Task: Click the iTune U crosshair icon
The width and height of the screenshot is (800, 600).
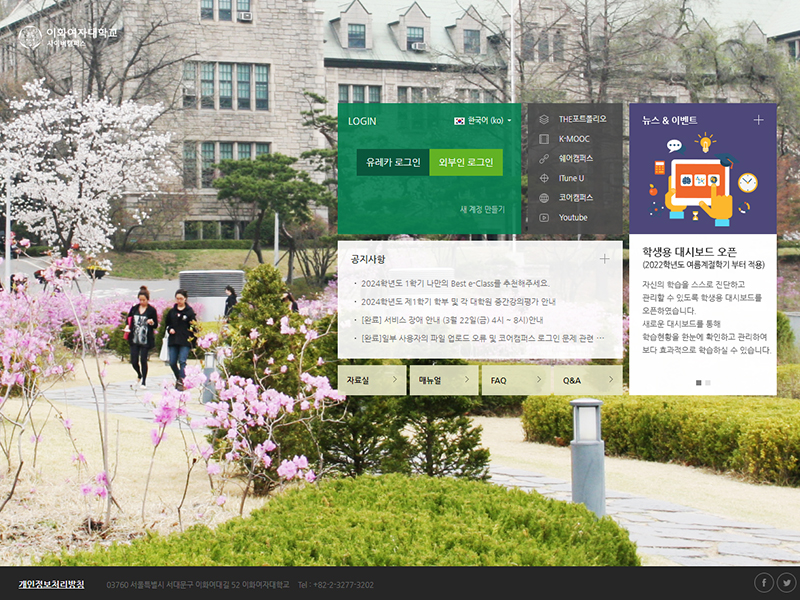Action: pos(544,178)
